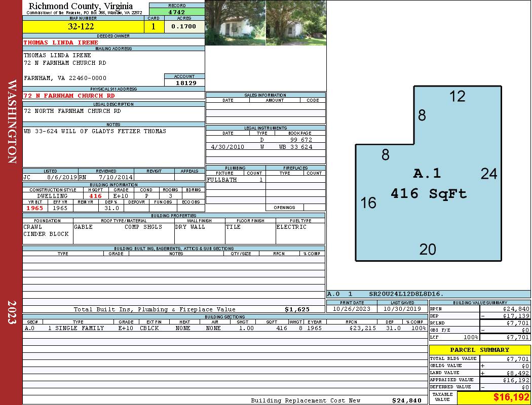Click the left property photo thumbnail
This screenshot has width=532, height=405.
235,23
